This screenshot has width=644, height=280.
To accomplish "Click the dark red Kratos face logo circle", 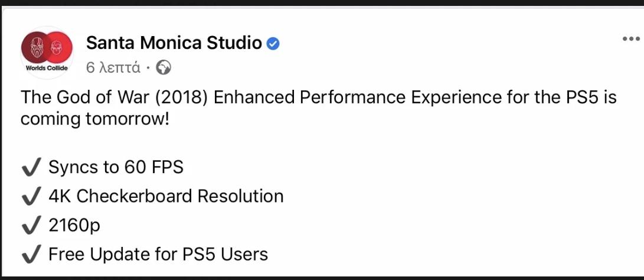I will point(37,47).
